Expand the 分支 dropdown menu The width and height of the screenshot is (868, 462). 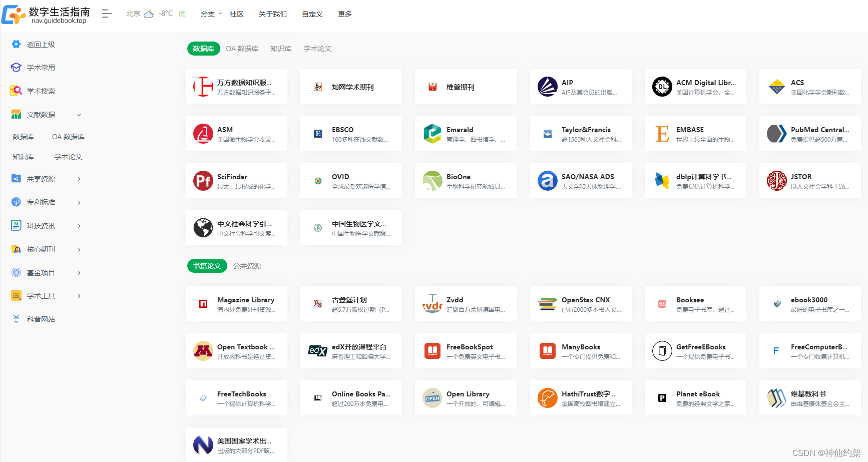pos(211,14)
